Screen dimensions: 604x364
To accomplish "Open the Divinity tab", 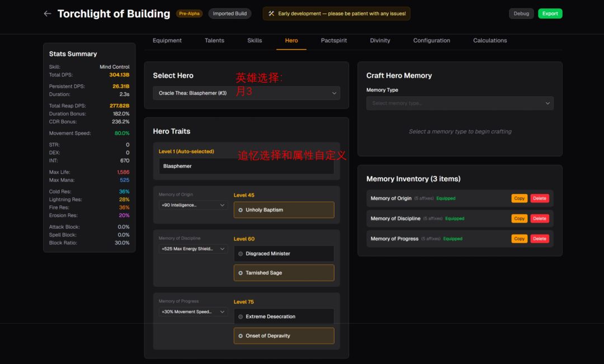I will pos(380,40).
